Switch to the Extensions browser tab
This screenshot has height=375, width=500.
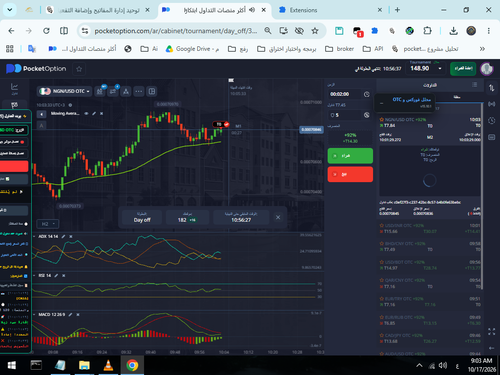coord(330,10)
